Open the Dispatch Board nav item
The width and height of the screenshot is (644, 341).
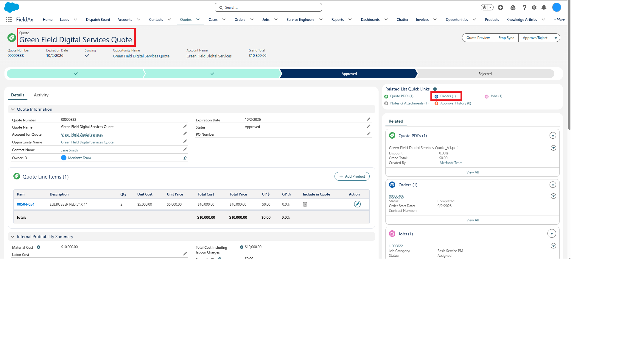[x=98, y=20]
